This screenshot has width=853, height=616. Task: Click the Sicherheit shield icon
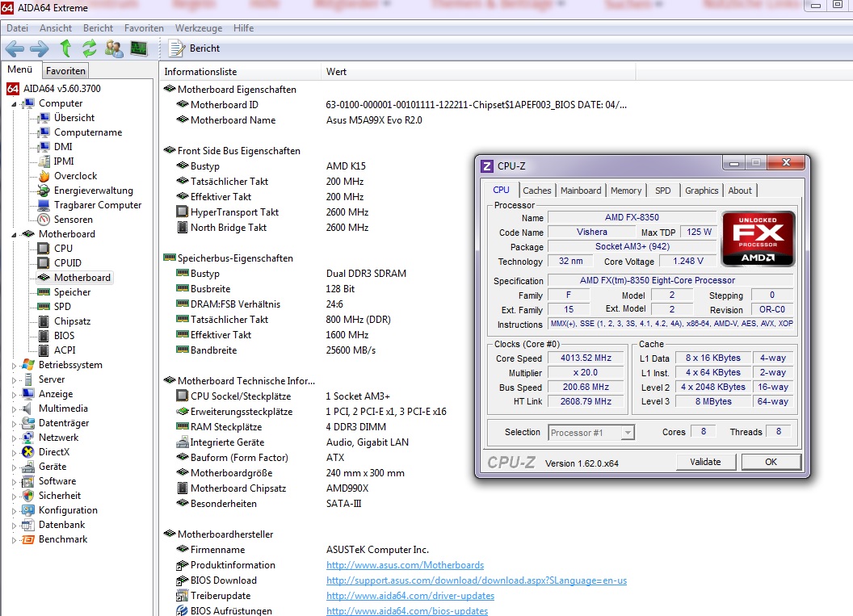[x=27, y=496]
